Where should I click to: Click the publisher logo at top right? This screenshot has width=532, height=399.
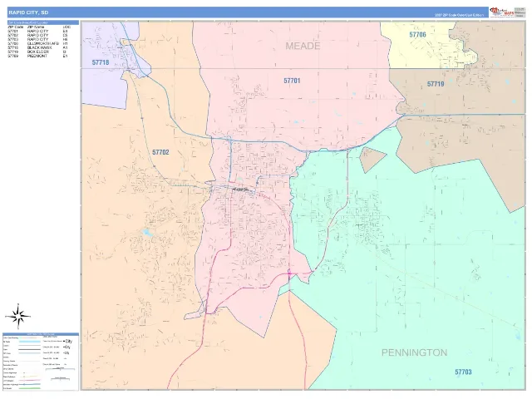501,12
